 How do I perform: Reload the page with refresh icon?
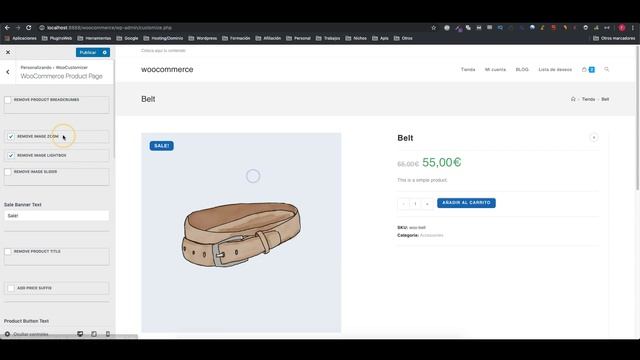pos(29,28)
